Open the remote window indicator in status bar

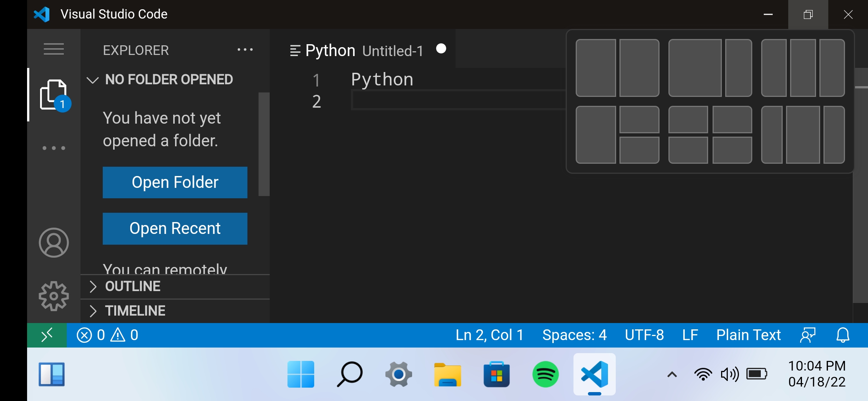pyautogui.click(x=47, y=335)
